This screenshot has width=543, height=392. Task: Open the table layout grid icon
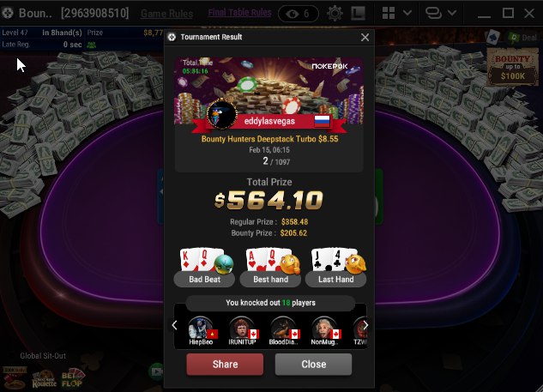(x=389, y=13)
